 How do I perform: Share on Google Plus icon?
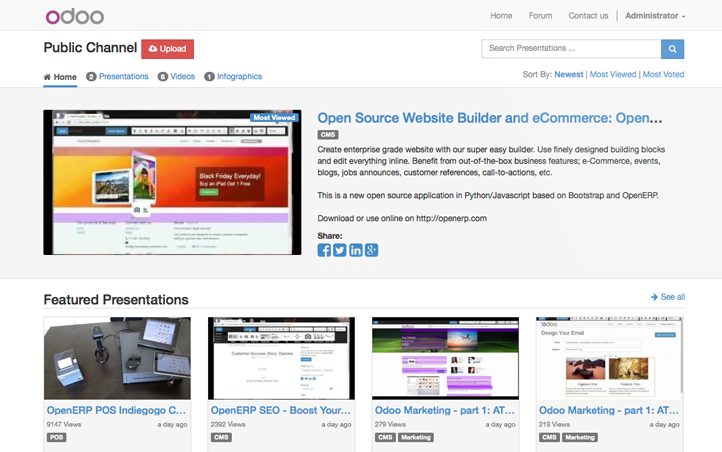(x=372, y=250)
